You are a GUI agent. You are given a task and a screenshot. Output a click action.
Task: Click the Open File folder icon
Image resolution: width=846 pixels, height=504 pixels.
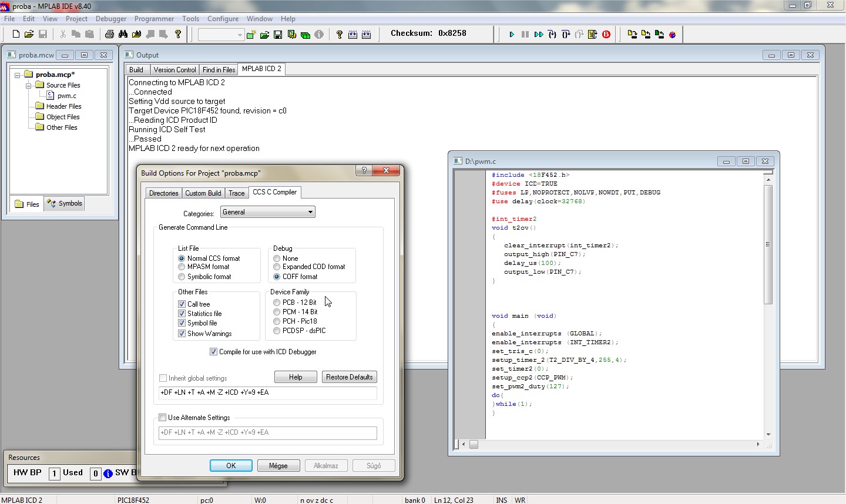click(x=29, y=34)
